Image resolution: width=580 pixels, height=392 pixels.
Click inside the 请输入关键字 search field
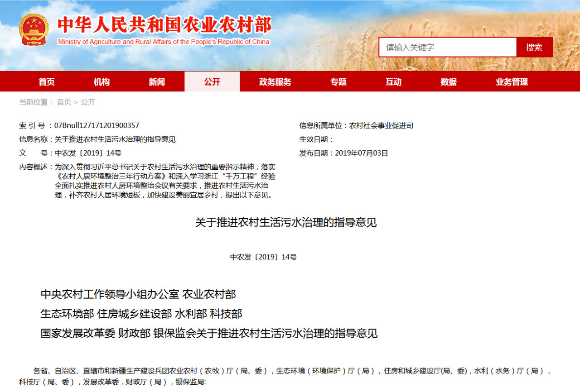point(447,47)
